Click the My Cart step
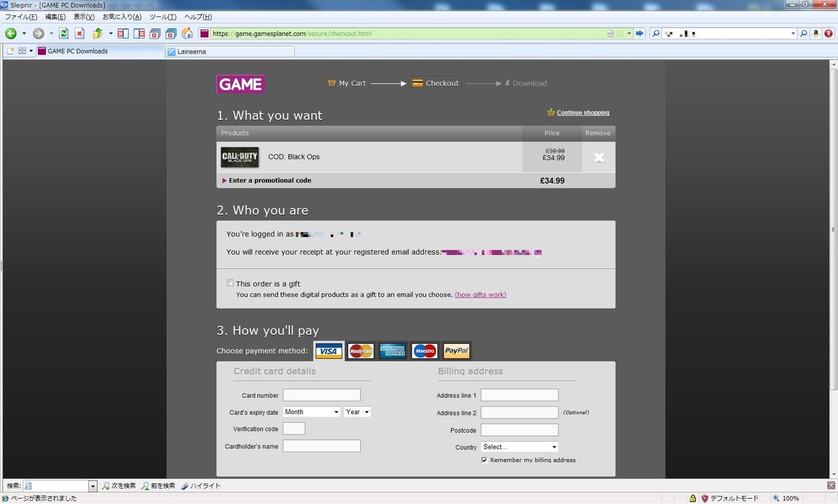 tap(346, 83)
